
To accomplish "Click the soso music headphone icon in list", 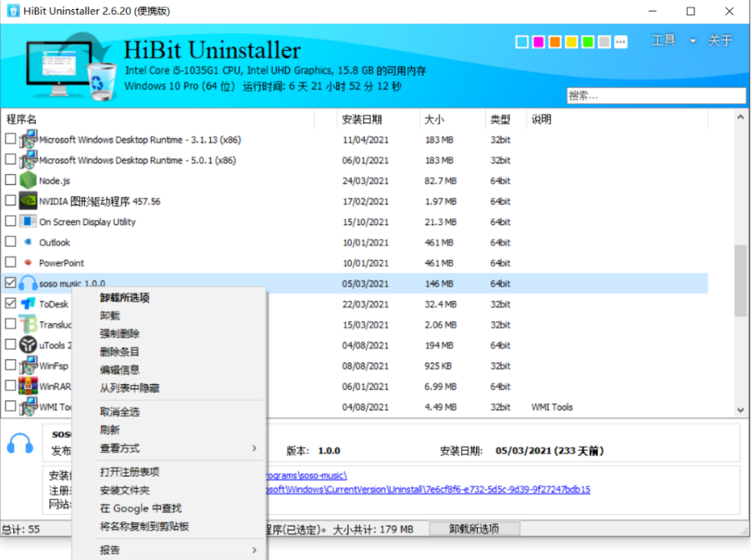I will tap(28, 282).
